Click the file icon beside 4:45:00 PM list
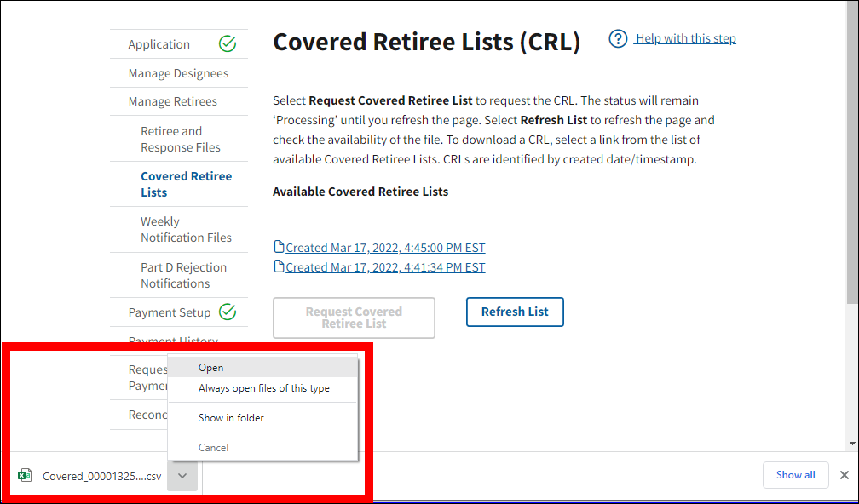This screenshot has width=859, height=504. click(279, 248)
